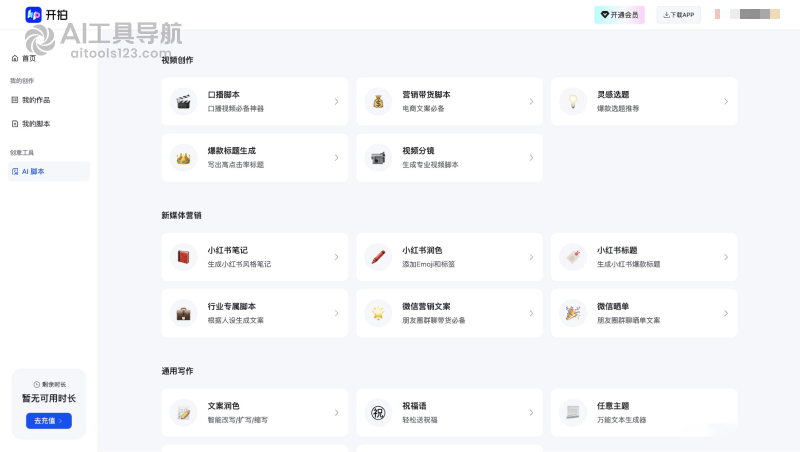Screen dimensions: 800x452
Task: Open 微信营销文案 via its right chevron
Action: point(531,313)
